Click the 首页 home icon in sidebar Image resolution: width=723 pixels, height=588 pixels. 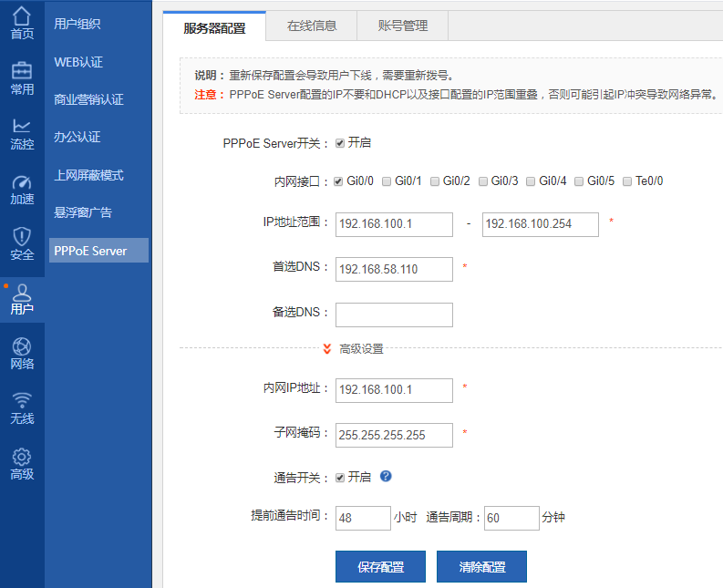(x=22, y=17)
